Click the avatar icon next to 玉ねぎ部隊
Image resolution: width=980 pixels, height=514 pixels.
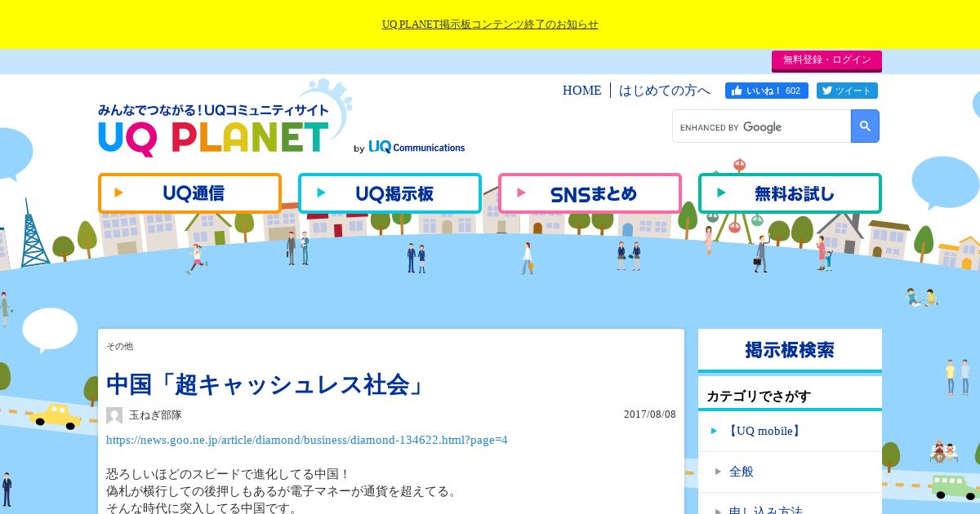114,415
